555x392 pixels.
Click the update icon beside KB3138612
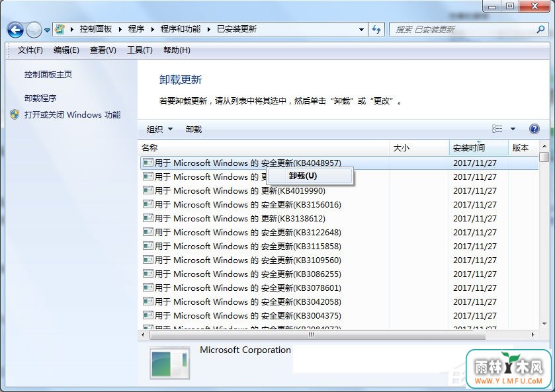(148, 218)
